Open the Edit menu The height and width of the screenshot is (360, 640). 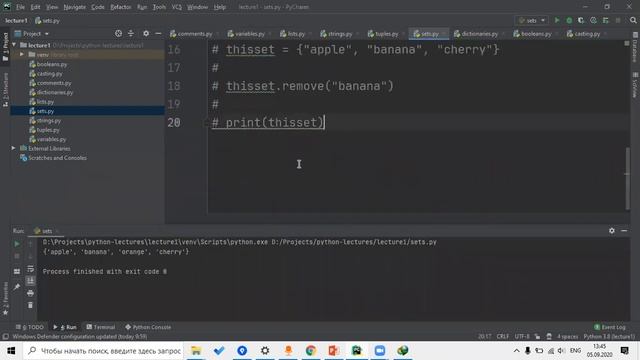pos(36,7)
